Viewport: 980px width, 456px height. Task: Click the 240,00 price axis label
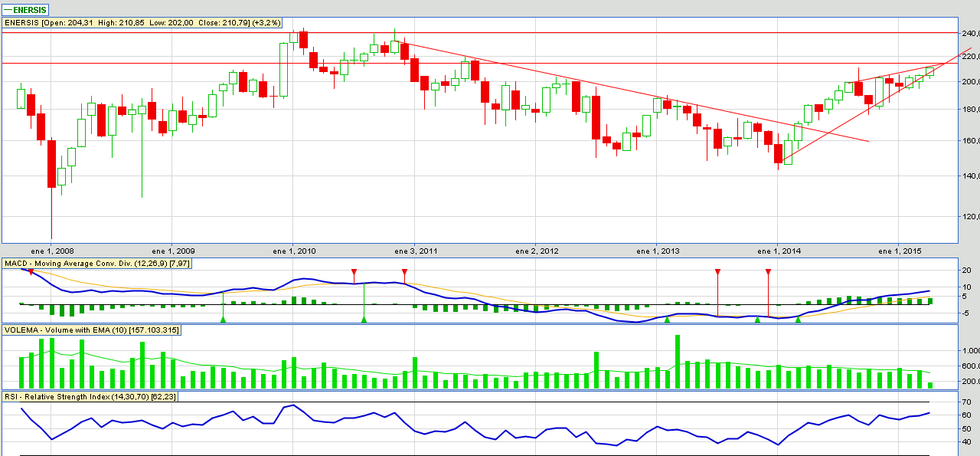(x=970, y=34)
